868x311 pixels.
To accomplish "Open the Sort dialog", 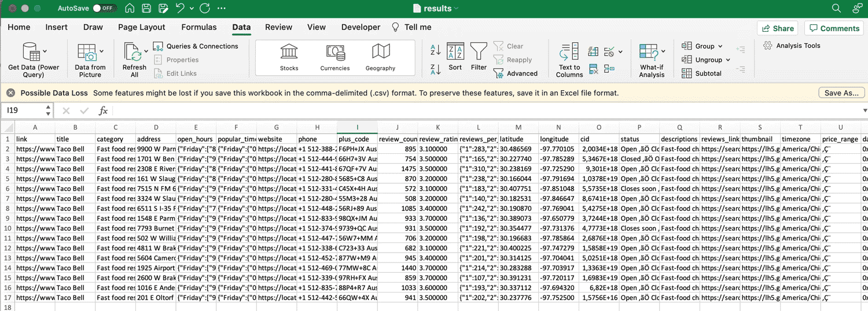I will tap(455, 57).
